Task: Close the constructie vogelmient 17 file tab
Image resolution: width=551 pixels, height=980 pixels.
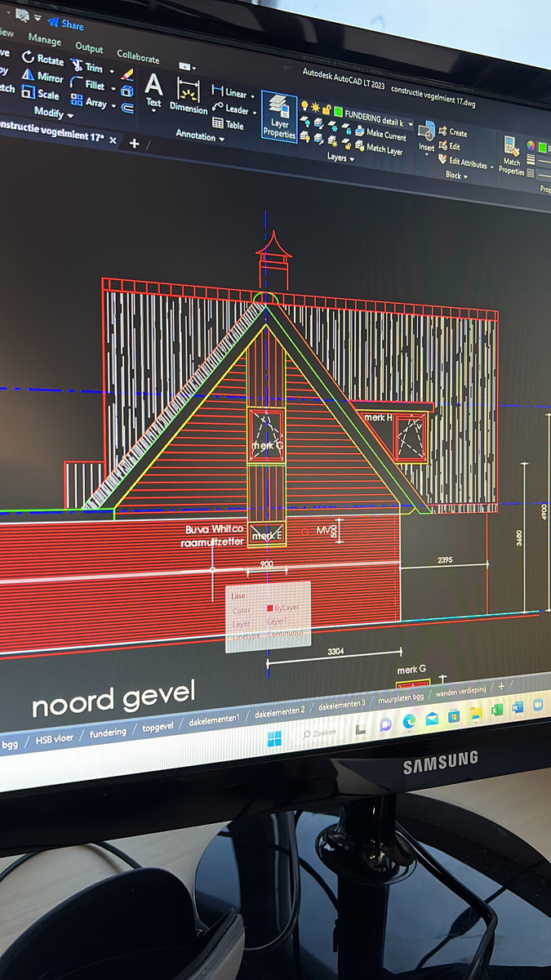Action: [113, 140]
